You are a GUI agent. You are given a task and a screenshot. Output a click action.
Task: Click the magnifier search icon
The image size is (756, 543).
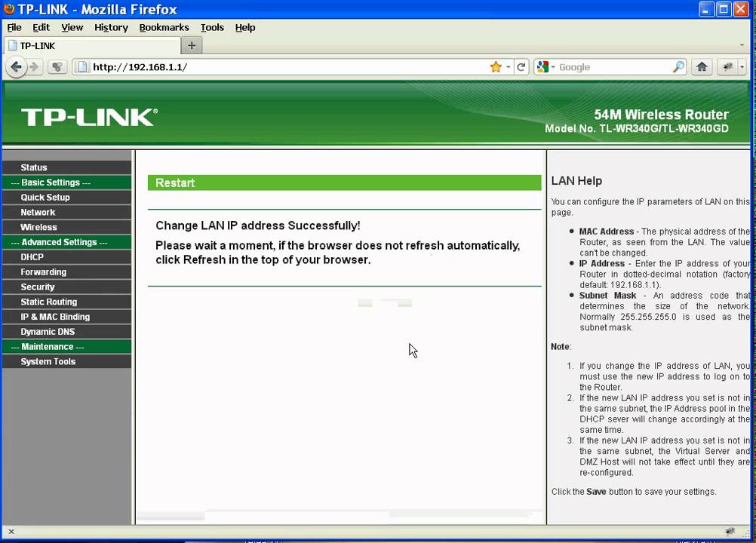[678, 67]
